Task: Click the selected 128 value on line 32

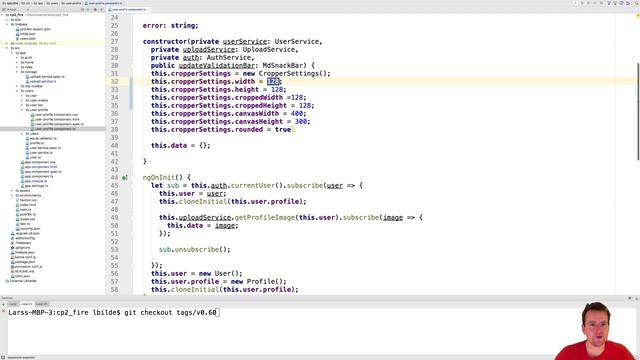Action: click(x=273, y=82)
